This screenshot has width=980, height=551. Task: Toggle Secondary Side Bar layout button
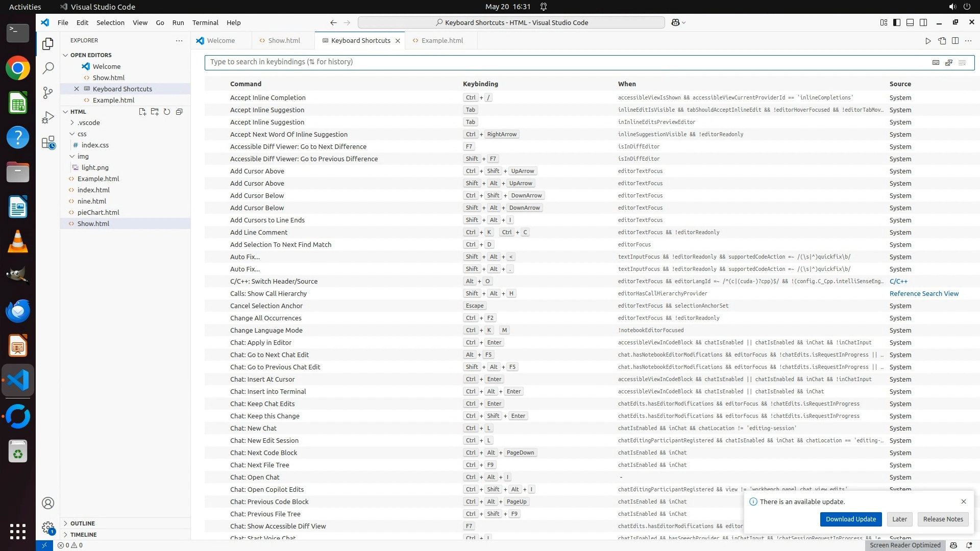tap(923, 22)
